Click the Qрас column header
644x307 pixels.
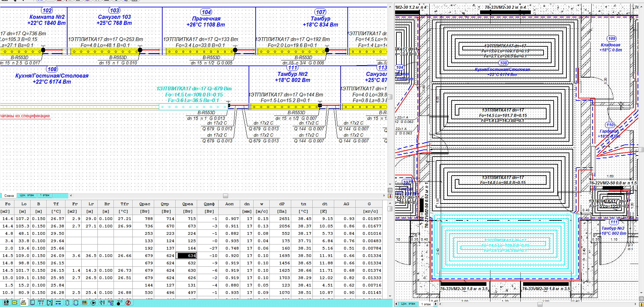tap(145, 204)
